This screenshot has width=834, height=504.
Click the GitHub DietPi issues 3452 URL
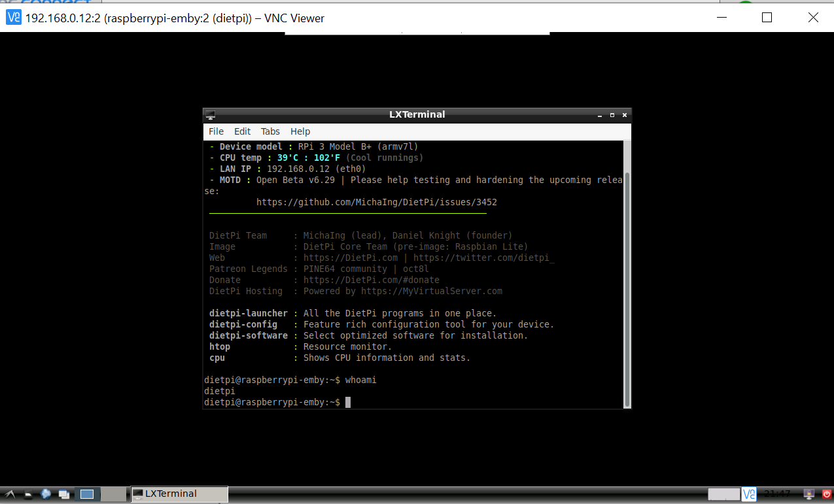click(377, 202)
